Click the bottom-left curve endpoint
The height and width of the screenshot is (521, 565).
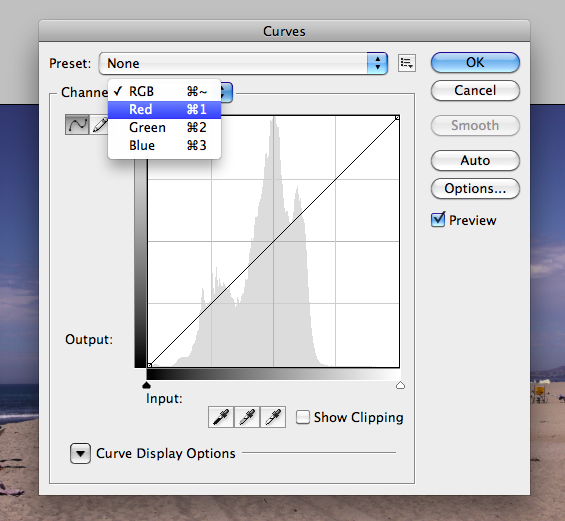click(150, 365)
